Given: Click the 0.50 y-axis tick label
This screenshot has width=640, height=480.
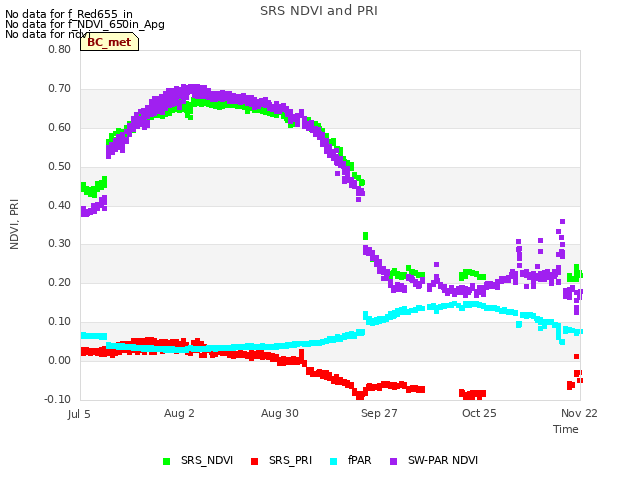Looking at the screenshot, I should [x=59, y=167].
